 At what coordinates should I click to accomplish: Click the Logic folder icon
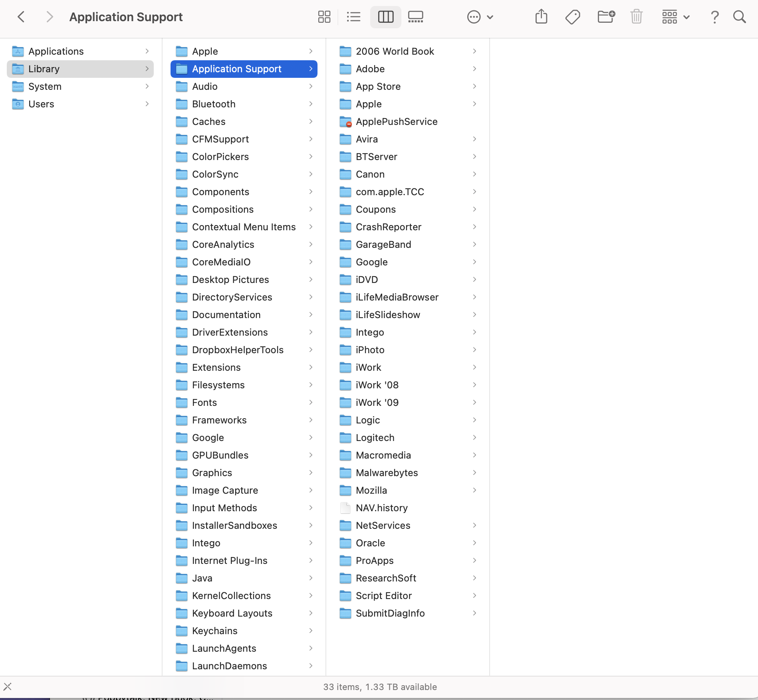tap(345, 420)
